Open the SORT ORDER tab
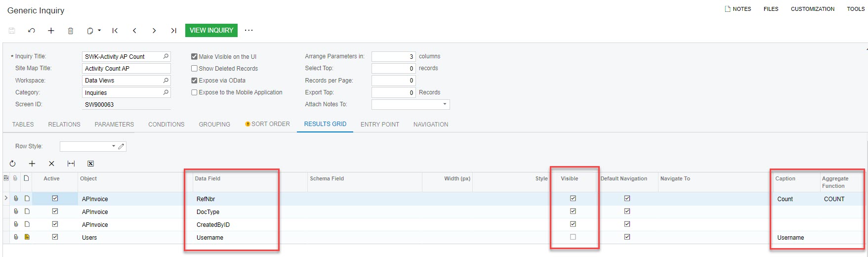 point(268,124)
